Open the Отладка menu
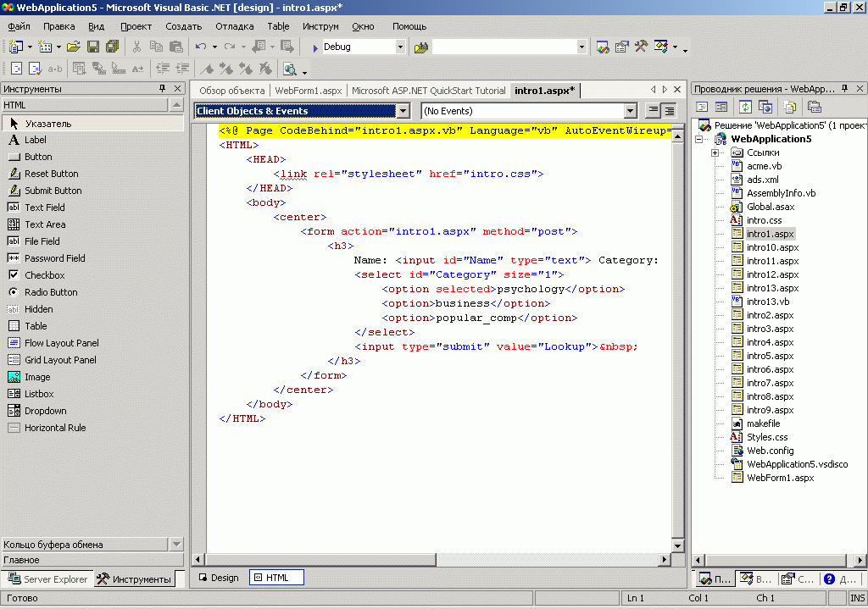The width and height of the screenshot is (868, 609). click(x=234, y=26)
